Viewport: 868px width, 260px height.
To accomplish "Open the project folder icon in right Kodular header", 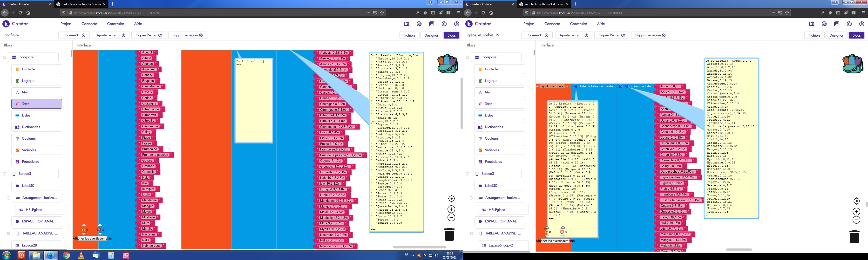I will 811,24.
